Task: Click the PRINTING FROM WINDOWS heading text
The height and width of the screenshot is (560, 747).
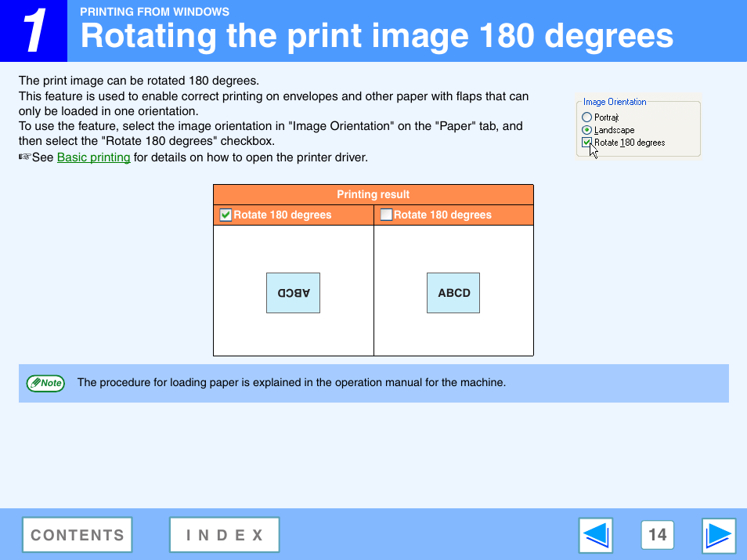Action: click(154, 12)
